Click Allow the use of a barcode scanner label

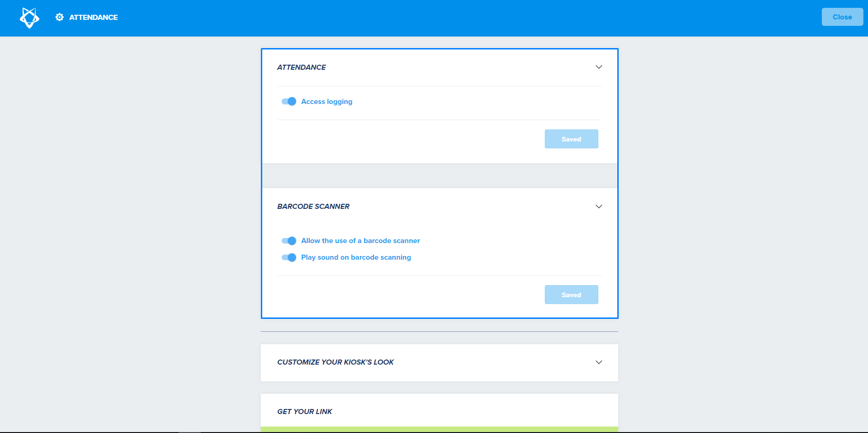(361, 241)
